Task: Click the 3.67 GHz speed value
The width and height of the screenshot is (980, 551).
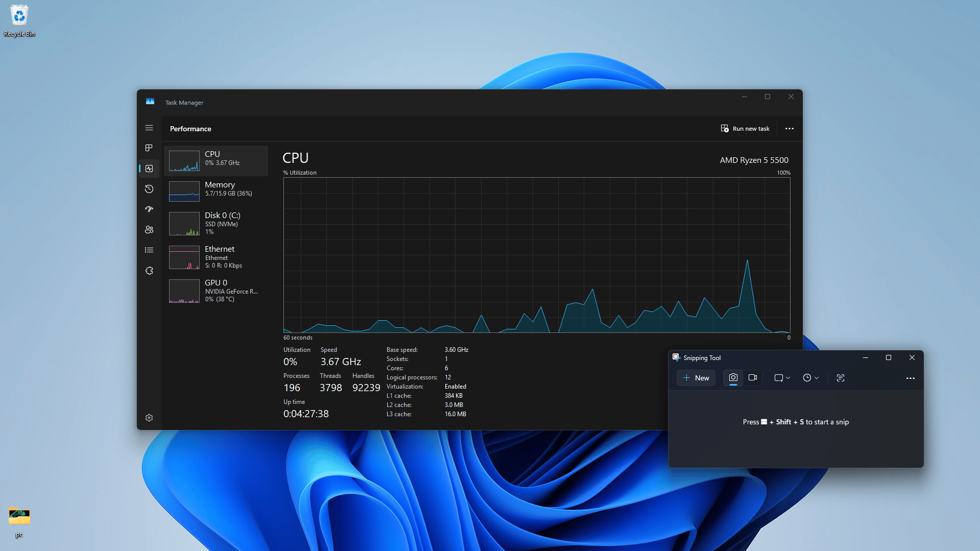Action: (x=341, y=362)
